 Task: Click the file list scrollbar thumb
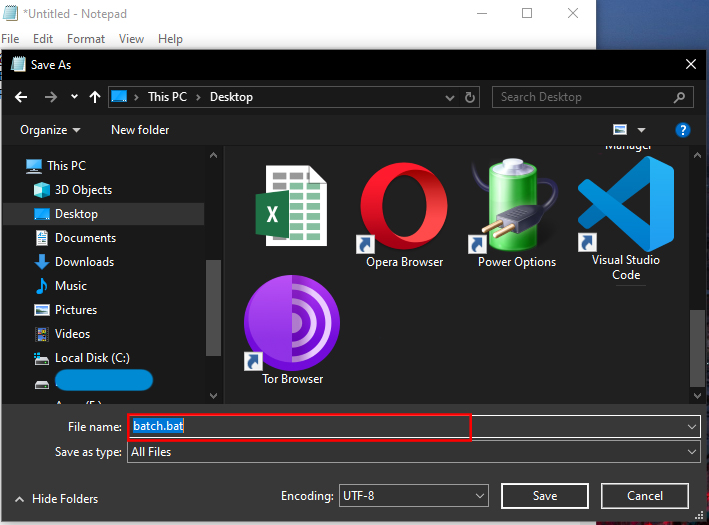[697, 348]
